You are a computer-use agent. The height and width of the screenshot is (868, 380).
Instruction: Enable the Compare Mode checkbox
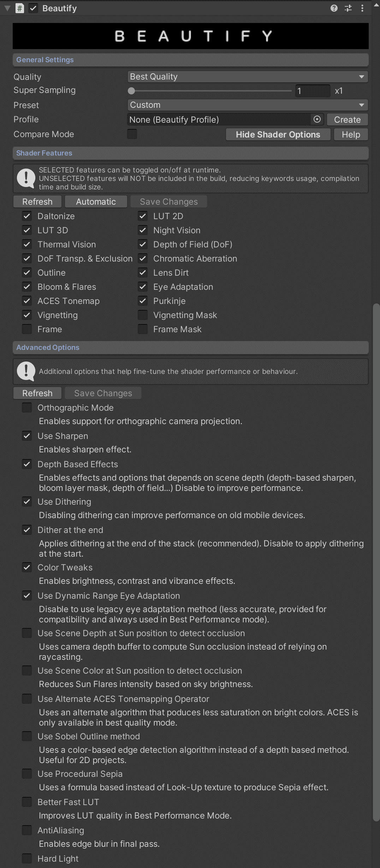[132, 134]
